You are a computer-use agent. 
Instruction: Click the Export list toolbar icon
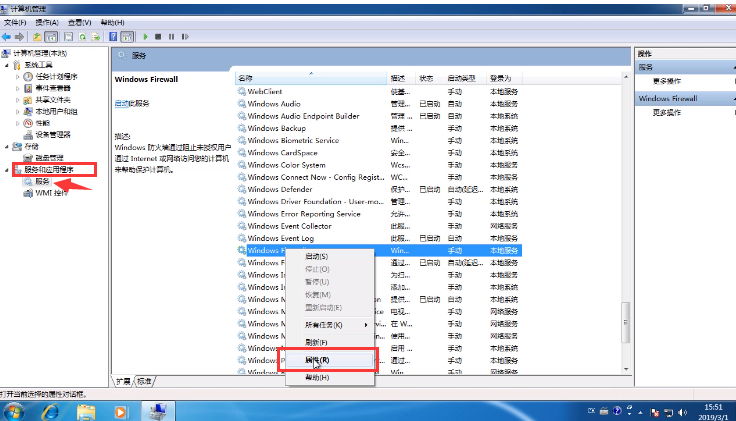(x=95, y=37)
